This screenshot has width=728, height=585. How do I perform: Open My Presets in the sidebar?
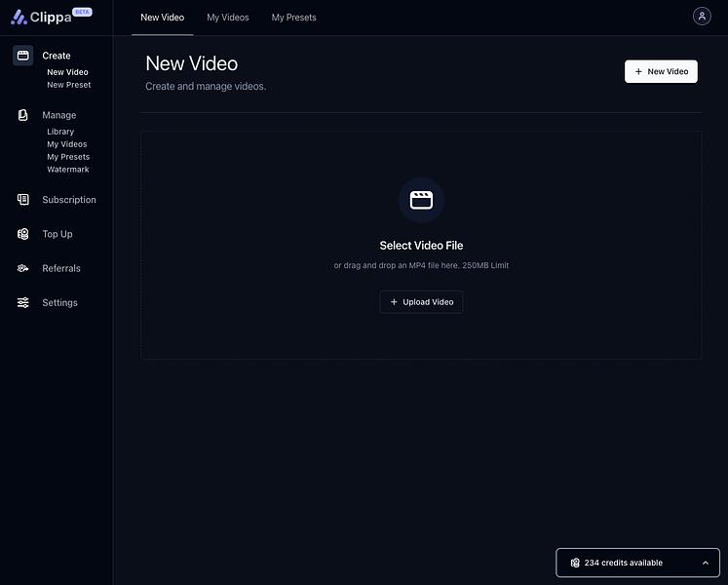68,157
